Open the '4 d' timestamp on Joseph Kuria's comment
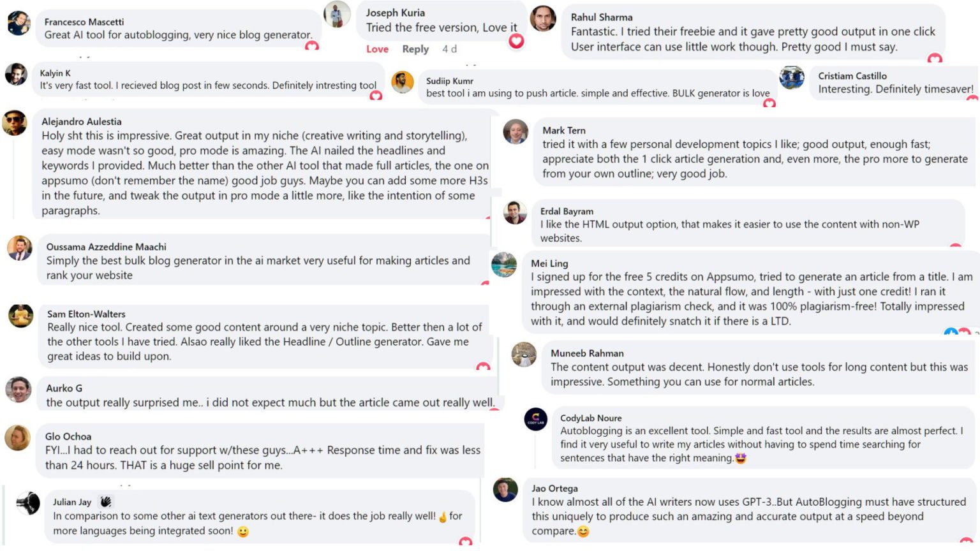980x551 pixels. (450, 49)
